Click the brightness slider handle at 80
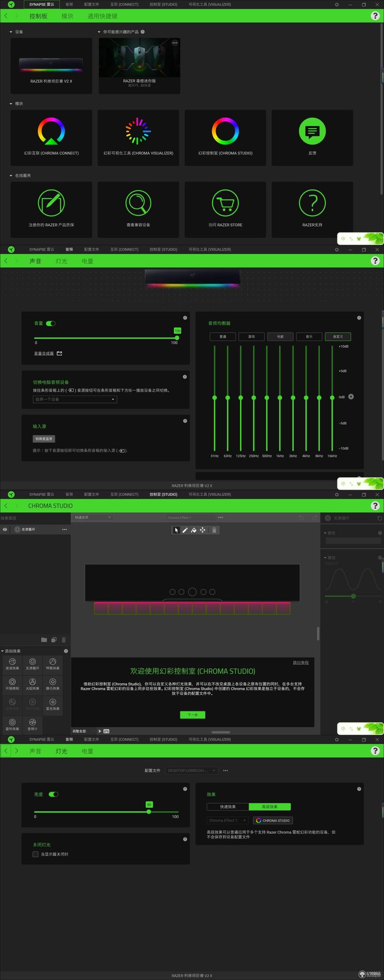The image size is (384, 980). point(149,811)
